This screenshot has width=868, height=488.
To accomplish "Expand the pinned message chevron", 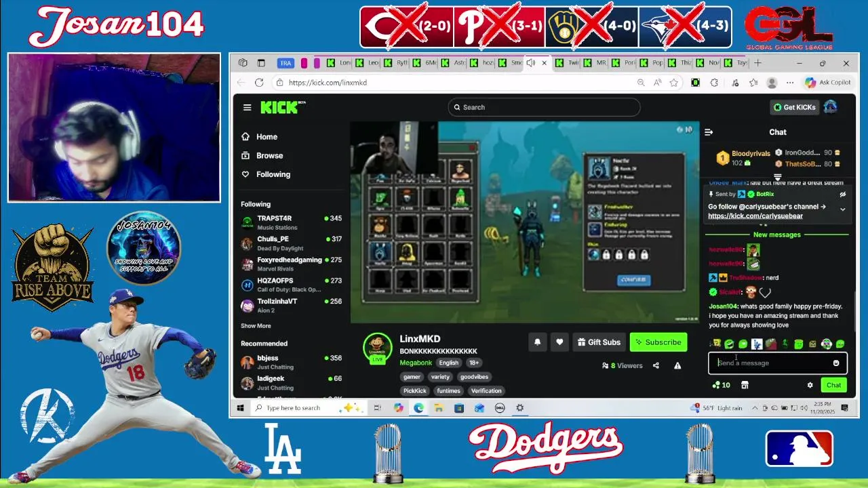I will tap(843, 209).
